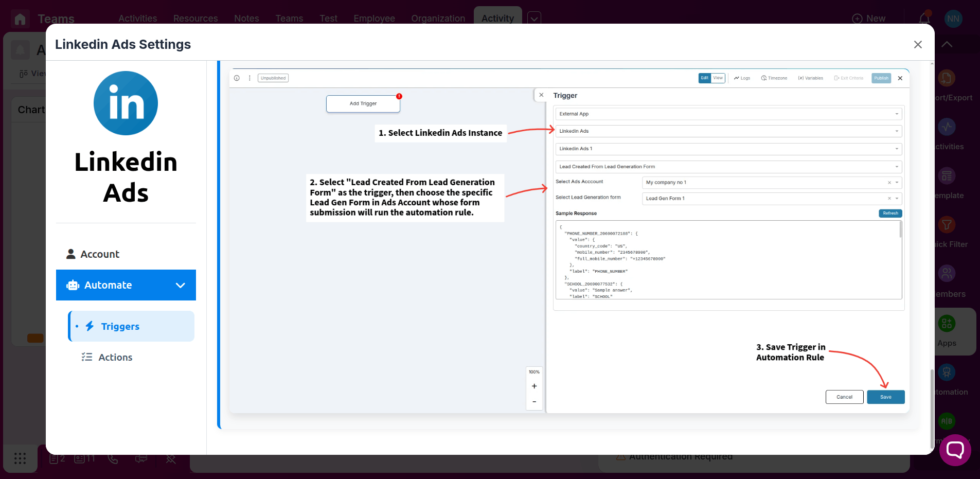Image resolution: width=980 pixels, height=479 pixels.
Task: Click the Linkedin Ads logo
Action: (x=126, y=103)
